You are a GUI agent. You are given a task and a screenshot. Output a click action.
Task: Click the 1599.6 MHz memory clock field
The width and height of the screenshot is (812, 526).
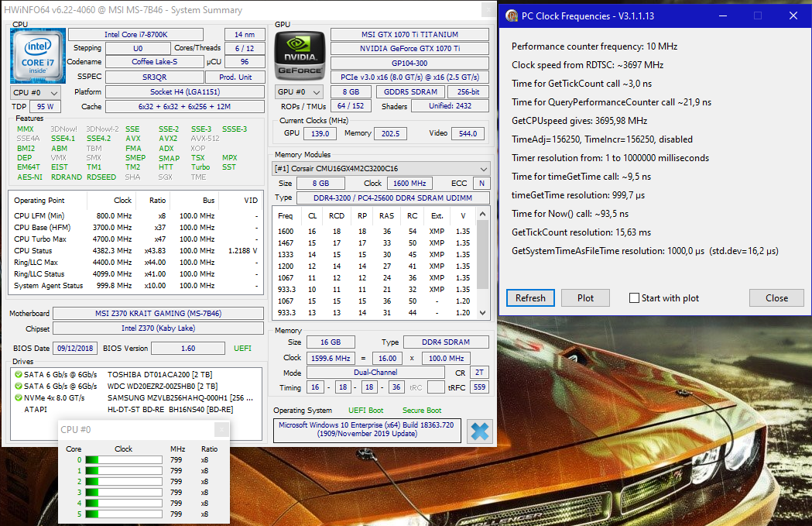tap(331, 358)
